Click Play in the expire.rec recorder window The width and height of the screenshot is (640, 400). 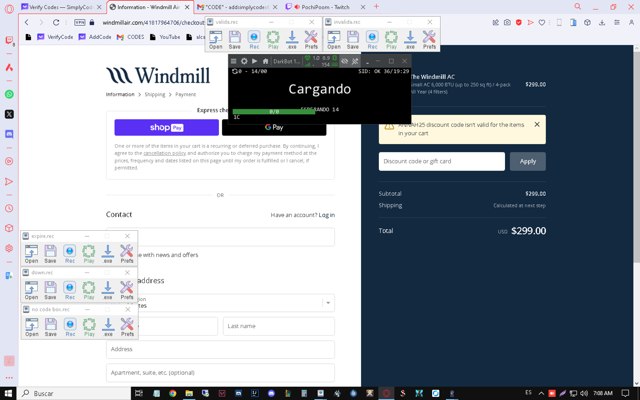pos(89,254)
